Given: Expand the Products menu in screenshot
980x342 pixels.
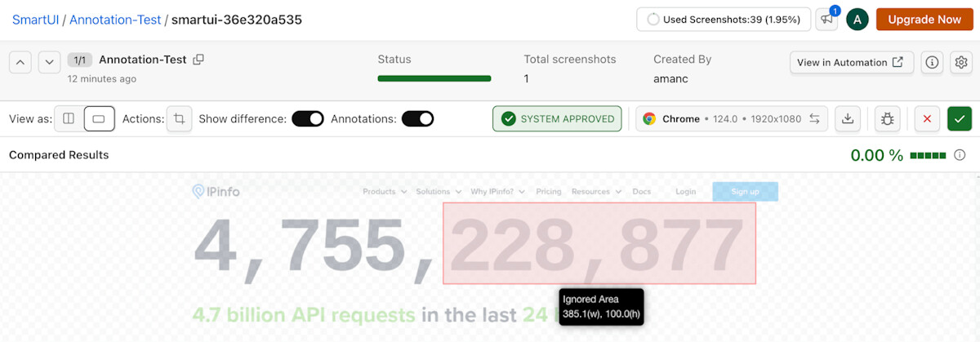Looking at the screenshot, I should pos(384,192).
